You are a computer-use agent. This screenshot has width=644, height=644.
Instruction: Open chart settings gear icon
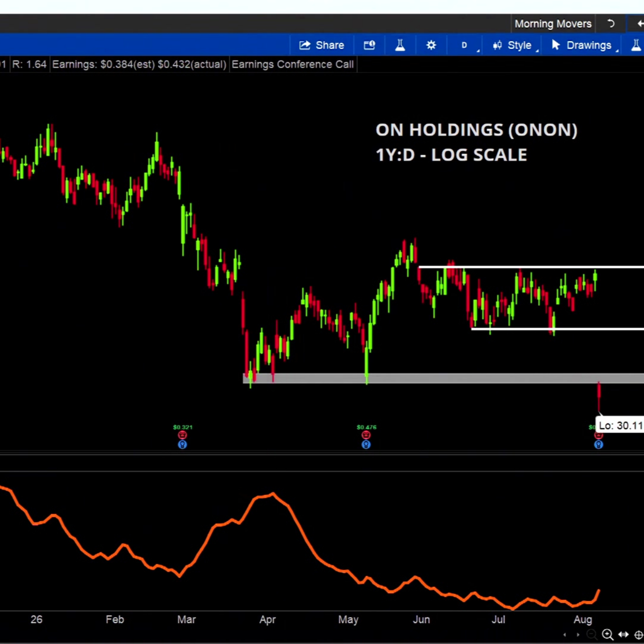tap(431, 45)
